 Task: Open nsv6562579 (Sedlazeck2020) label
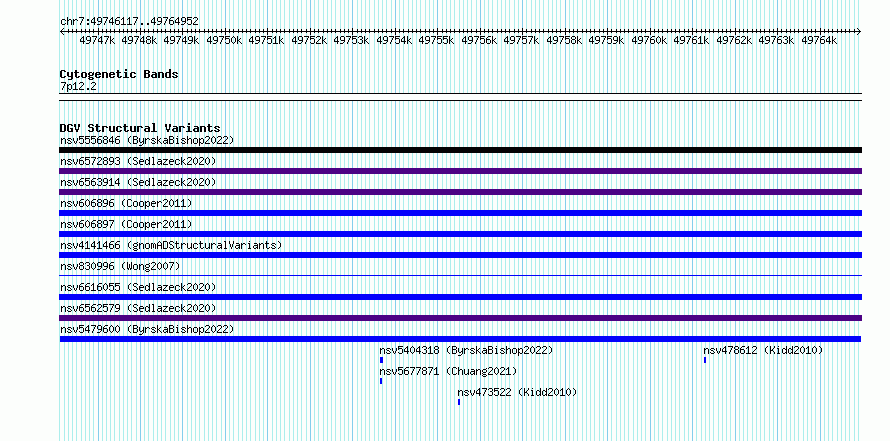coord(138,308)
